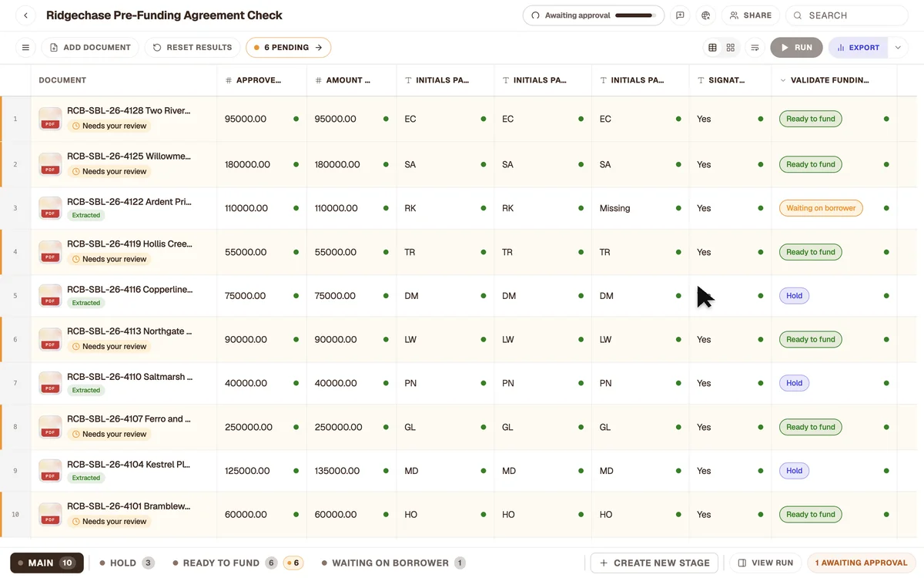Viewport: 924px width, 578px height.
Task: Click the PDF icon for RCB-SBL-26-4101 Bramblew
Action: click(50, 514)
